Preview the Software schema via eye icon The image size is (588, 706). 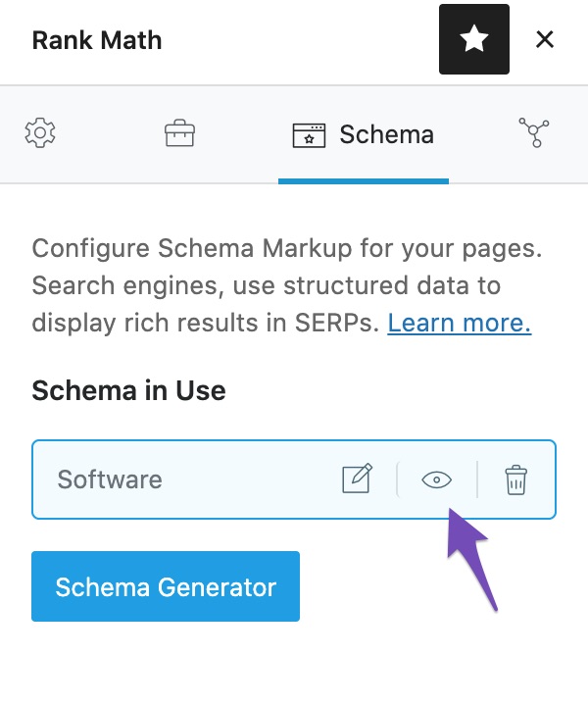(437, 479)
